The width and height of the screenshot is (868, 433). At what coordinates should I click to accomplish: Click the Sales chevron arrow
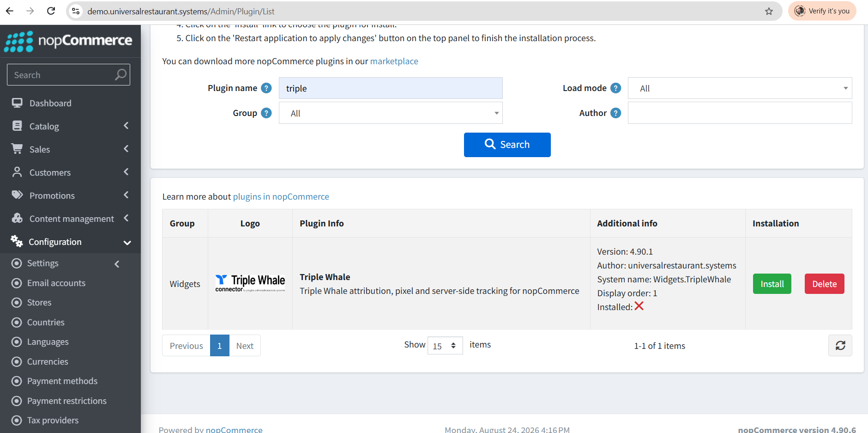pos(126,149)
